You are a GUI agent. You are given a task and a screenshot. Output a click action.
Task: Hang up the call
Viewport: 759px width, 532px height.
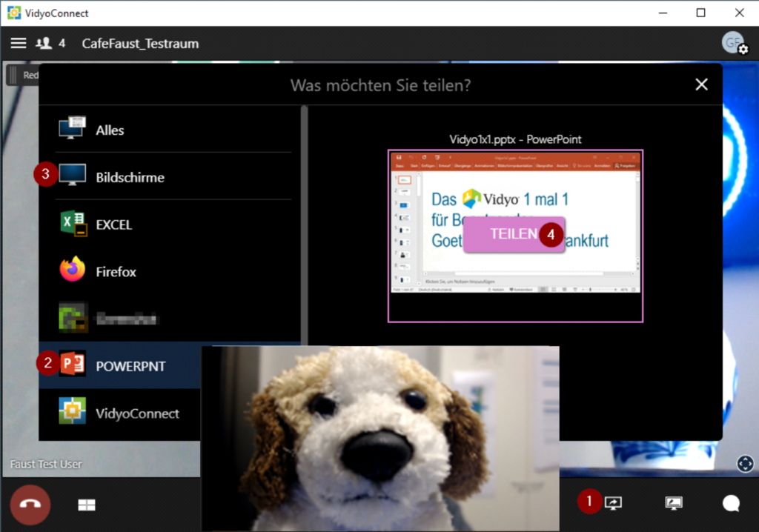30,505
